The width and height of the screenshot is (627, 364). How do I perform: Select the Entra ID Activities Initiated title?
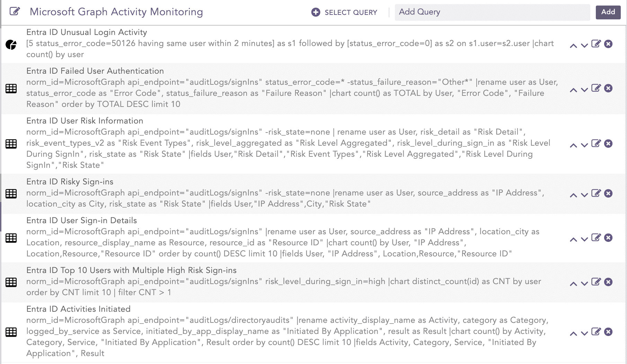(78, 309)
